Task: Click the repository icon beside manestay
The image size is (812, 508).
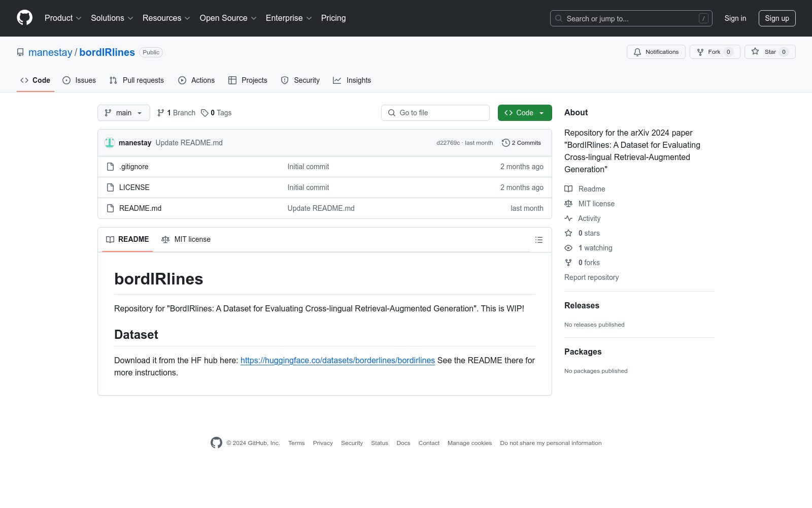Action: click(20, 52)
